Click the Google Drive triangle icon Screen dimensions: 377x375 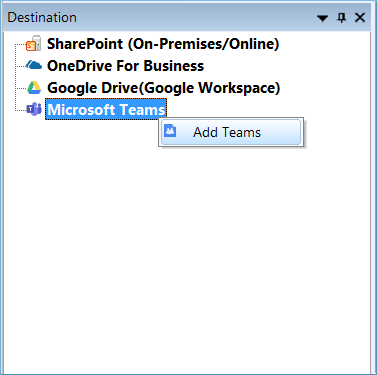pyautogui.click(x=34, y=88)
